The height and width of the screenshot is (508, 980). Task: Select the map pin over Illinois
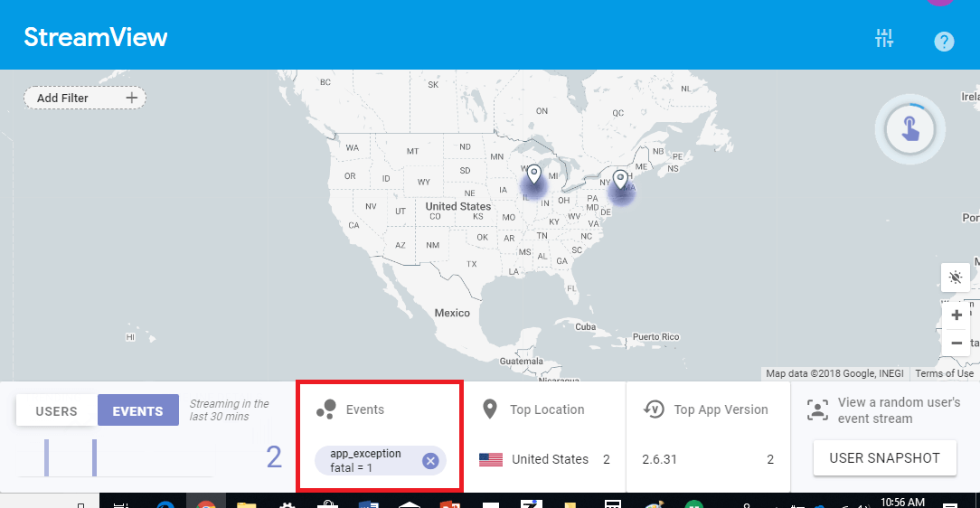pyautogui.click(x=533, y=174)
